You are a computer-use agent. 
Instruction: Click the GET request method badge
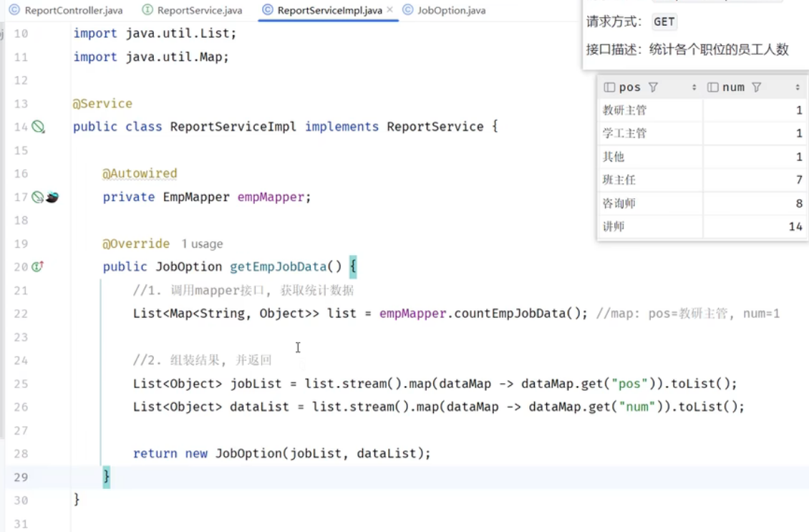pyautogui.click(x=664, y=21)
